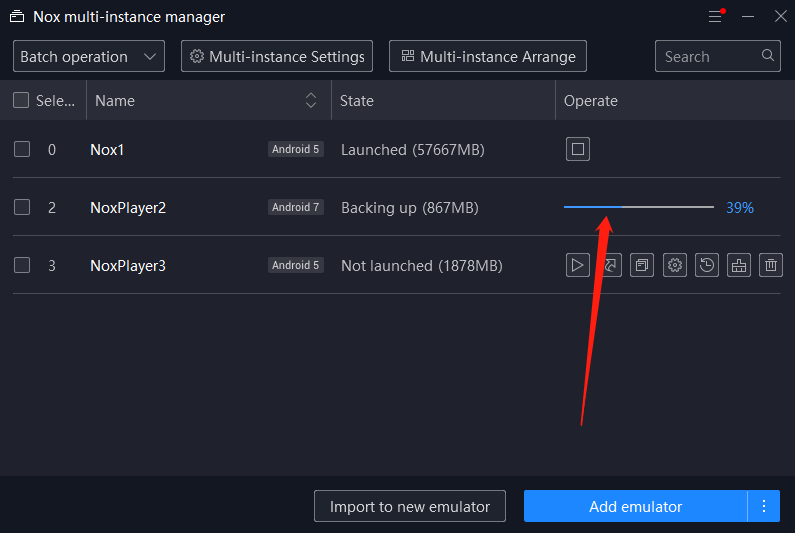Click Import to new emulator

[410, 506]
